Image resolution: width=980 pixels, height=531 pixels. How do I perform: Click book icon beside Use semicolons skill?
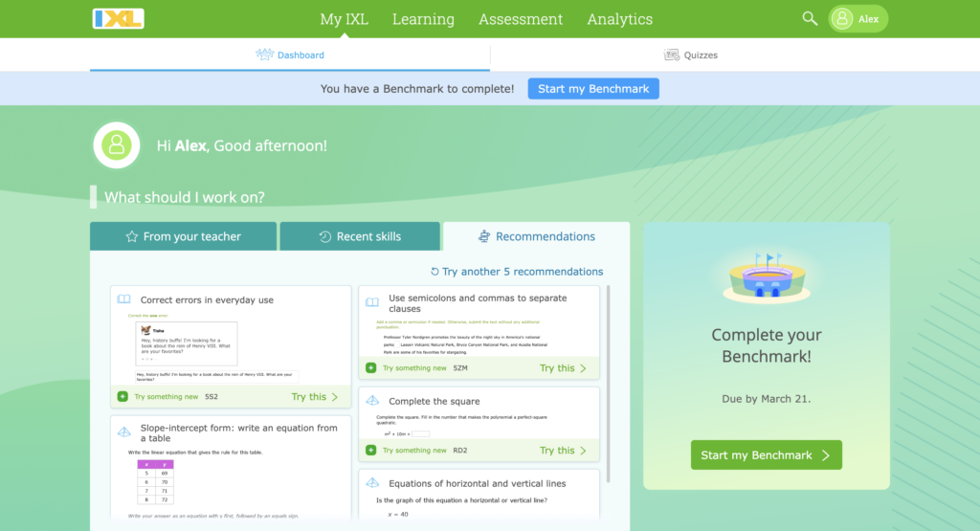tap(372, 302)
